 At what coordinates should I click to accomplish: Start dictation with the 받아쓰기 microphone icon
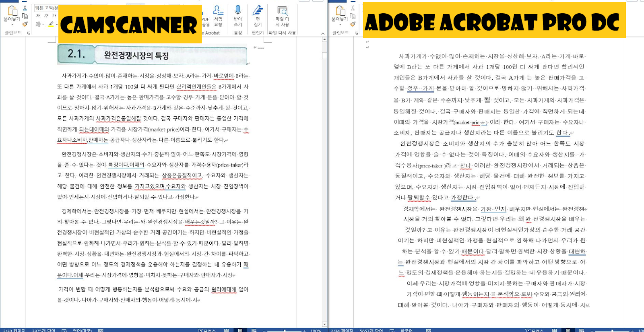click(238, 16)
